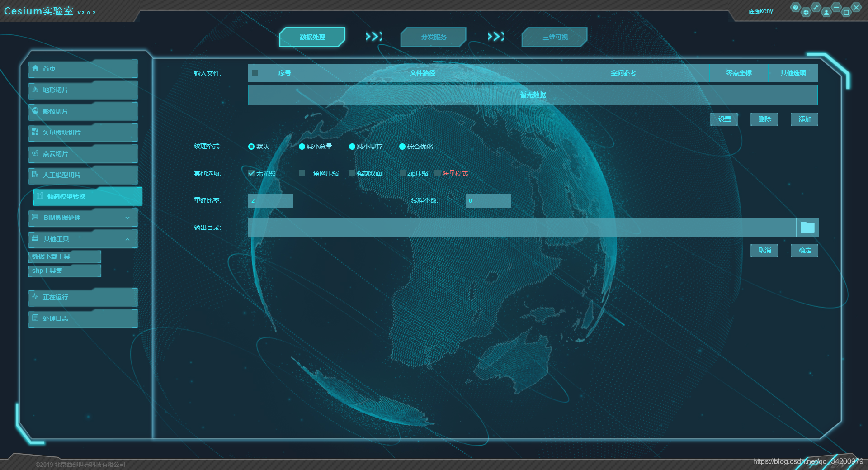Click the 线程个数 input field
The height and width of the screenshot is (470, 868).
pos(488,201)
